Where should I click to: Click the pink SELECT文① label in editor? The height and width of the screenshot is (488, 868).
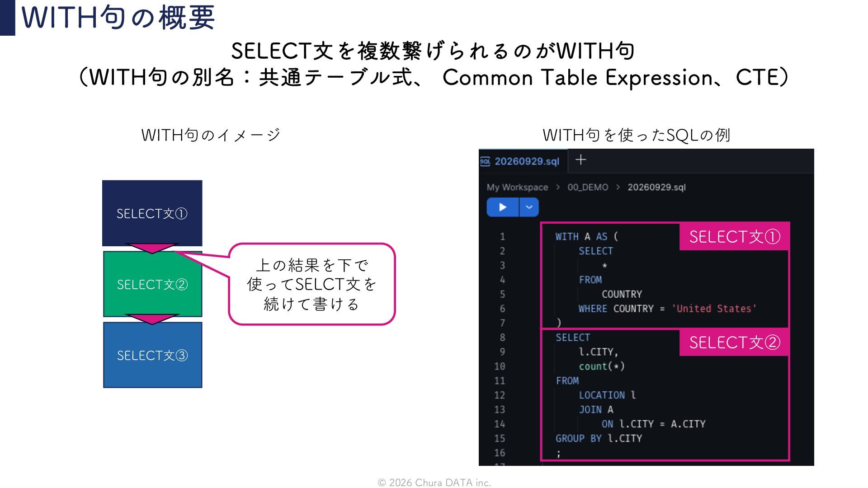(x=735, y=236)
